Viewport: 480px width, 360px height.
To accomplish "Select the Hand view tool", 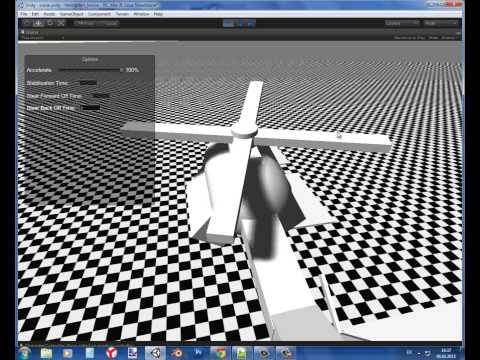I will point(27,23).
